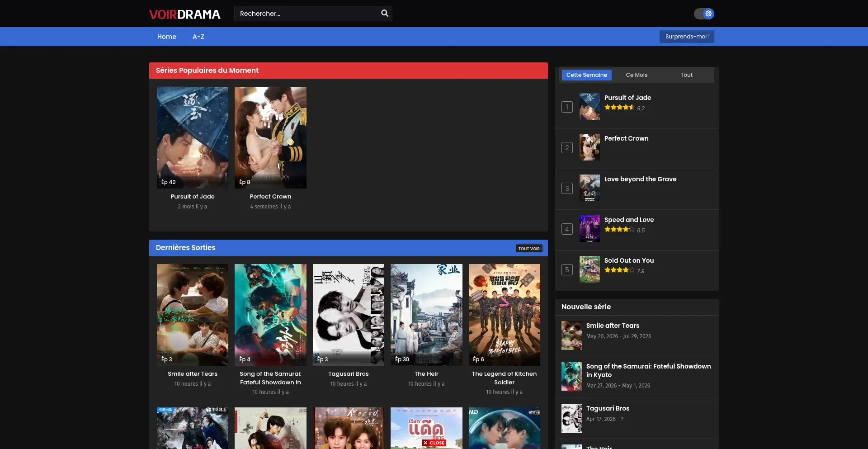
Task: Click the rank number 3 badge
Action: [x=567, y=188]
